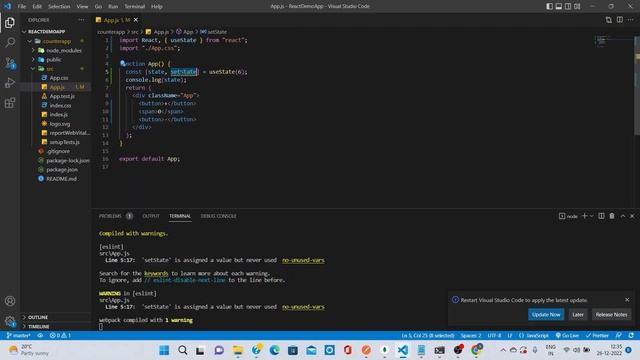Switch to Debug Console tab
The image size is (640, 360).
[x=218, y=216]
